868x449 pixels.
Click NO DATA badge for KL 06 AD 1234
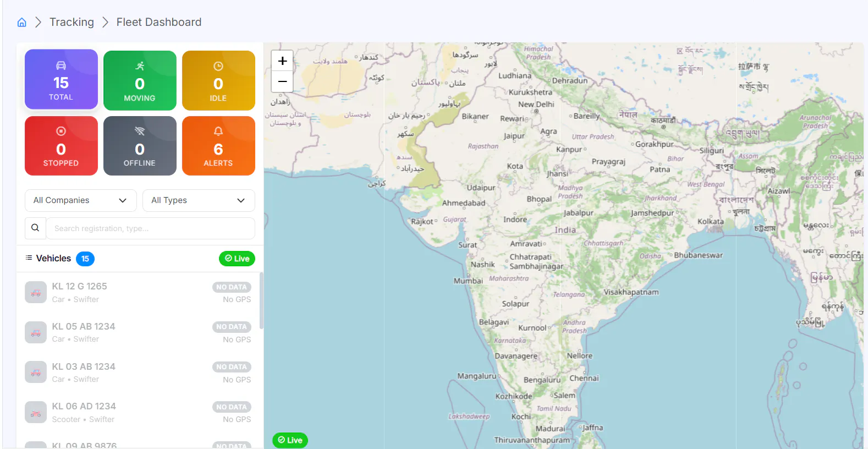coord(232,407)
